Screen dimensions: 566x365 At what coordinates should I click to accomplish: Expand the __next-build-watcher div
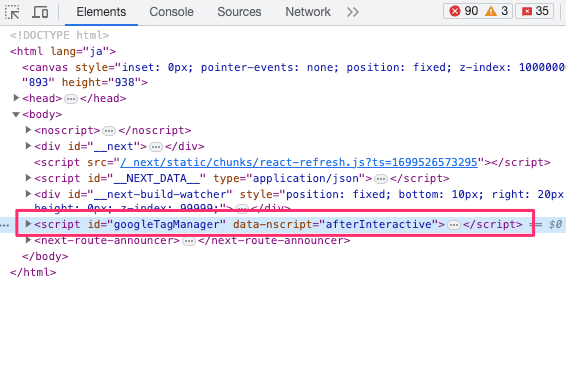28,194
